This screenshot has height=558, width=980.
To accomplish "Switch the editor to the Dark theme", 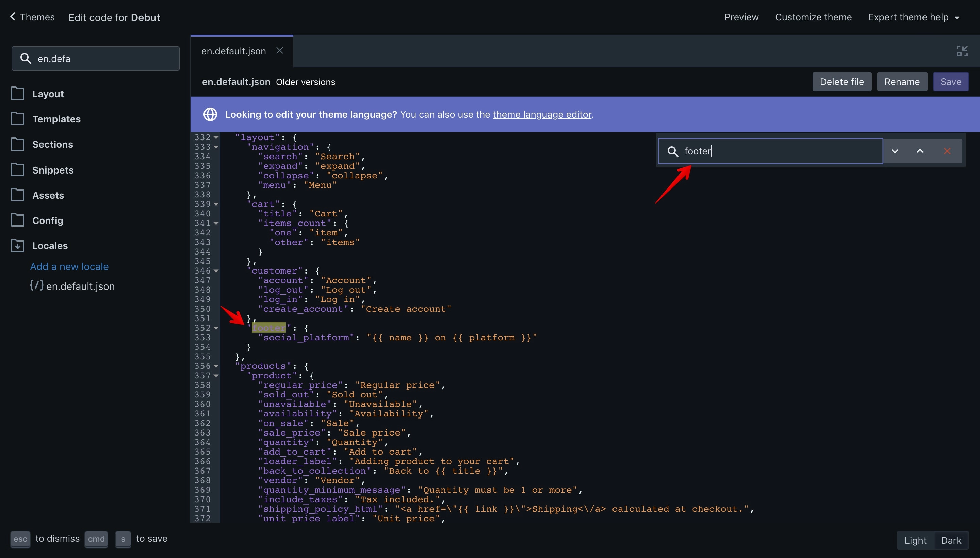I will (x=951, y=540).
